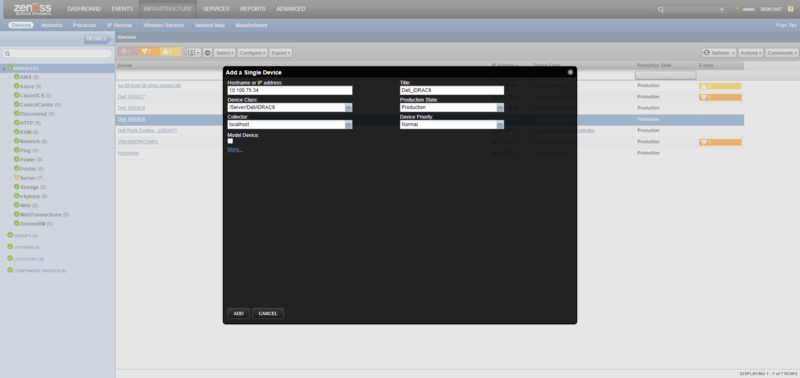The height and width of the screenshot is (378, 800).
Task: Focus the Title input field
Action: pyautogui.click(x=452, y=90)
